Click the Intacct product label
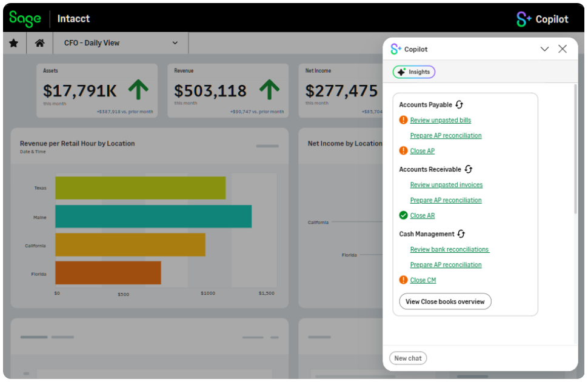This screenshot has width=588, height=382. pos(73,18)
